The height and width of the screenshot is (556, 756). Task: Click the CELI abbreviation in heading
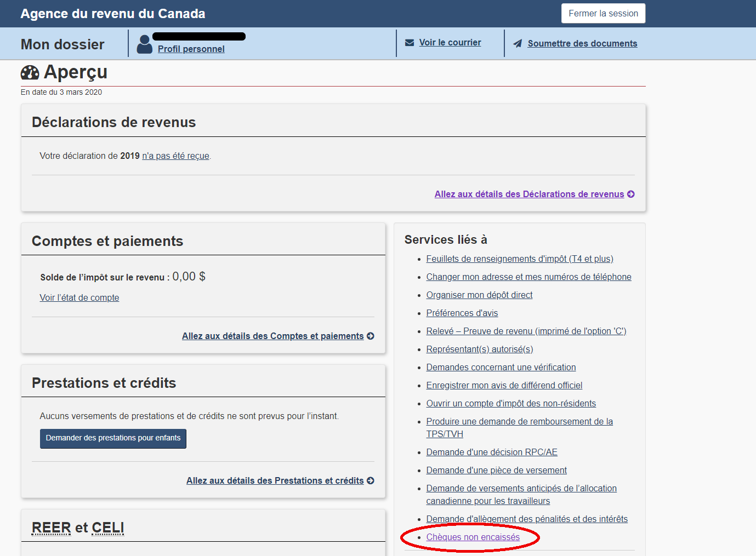click(x=108, y=528)
